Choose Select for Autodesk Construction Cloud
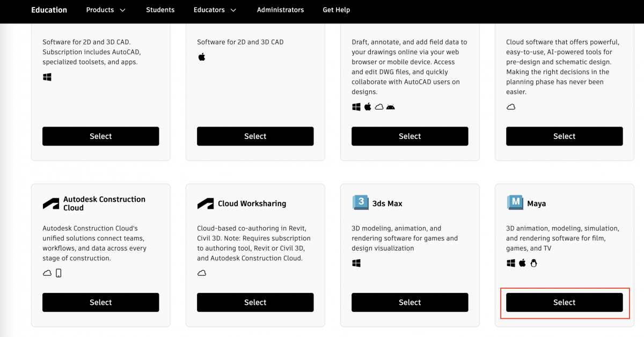 pyautogui.click(x=100, y=302)
